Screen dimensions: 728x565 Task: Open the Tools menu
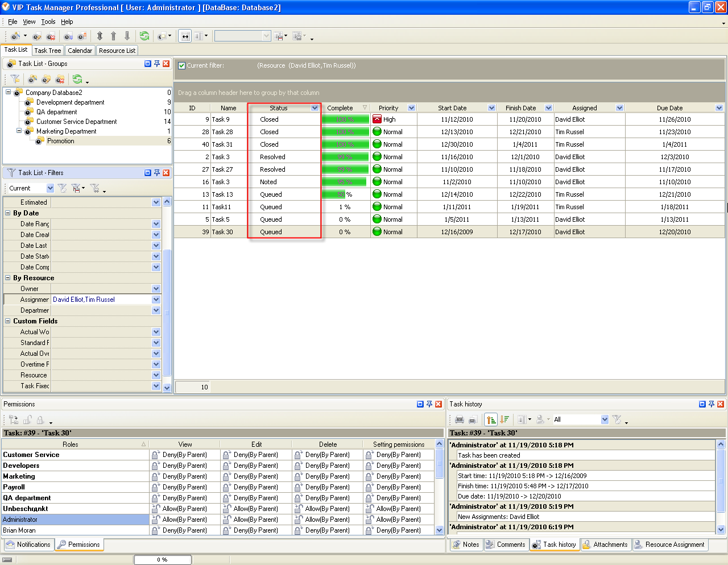coord(48,22)
